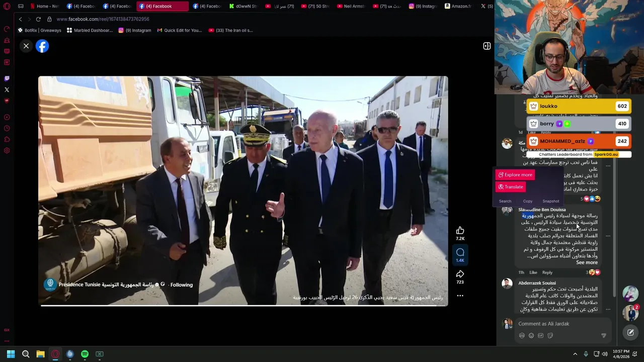Seek using the reel progress bar

click(x=243, y=305)
